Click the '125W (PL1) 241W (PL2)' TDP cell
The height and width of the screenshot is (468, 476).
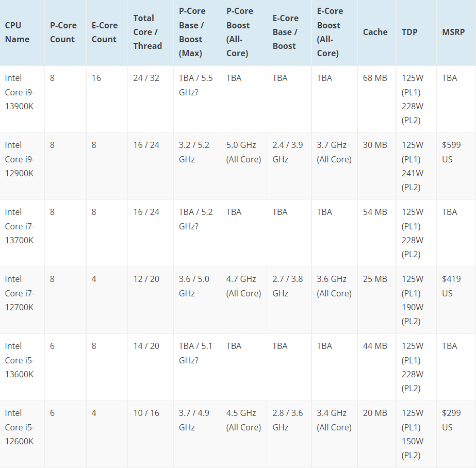(413, 166)
